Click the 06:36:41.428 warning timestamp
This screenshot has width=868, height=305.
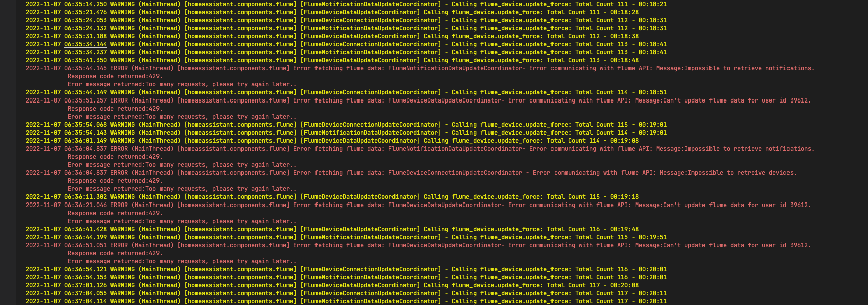point(86,229)
